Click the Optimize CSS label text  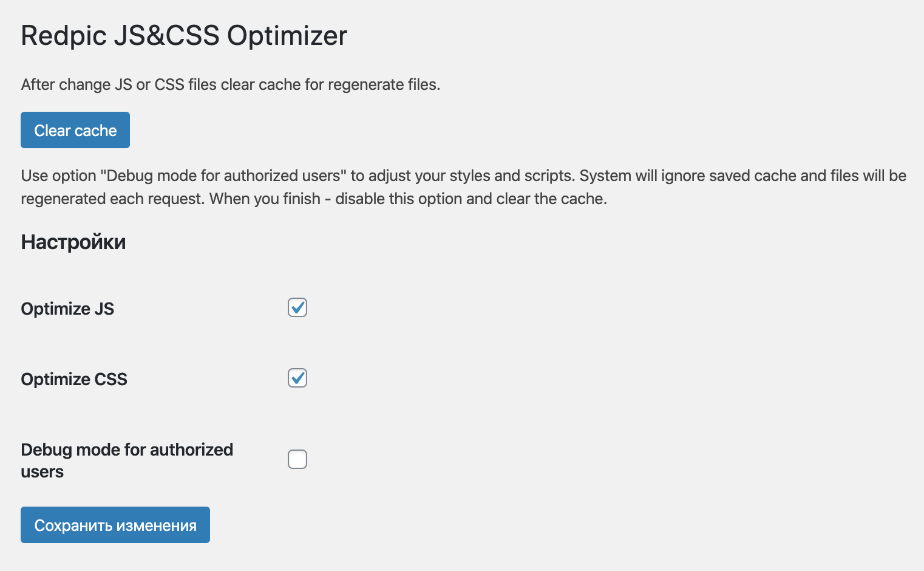point(74,379)
